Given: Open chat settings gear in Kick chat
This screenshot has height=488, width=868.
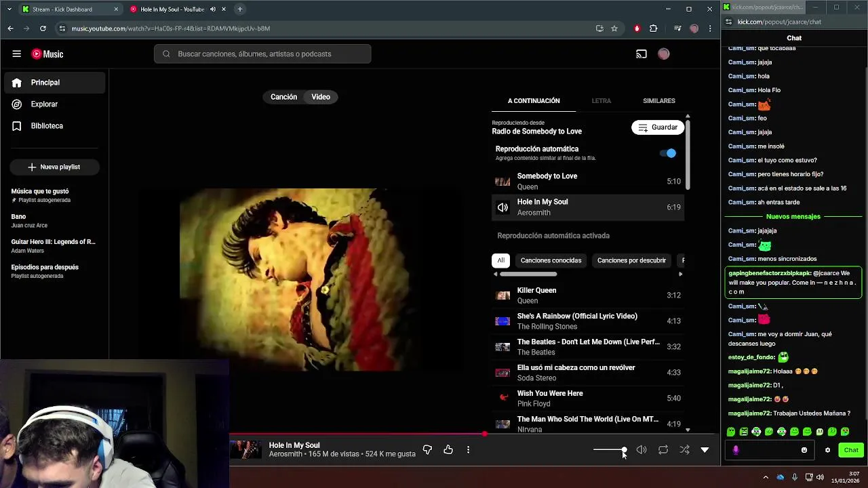Looking at the screenshot, I should 827,450.
